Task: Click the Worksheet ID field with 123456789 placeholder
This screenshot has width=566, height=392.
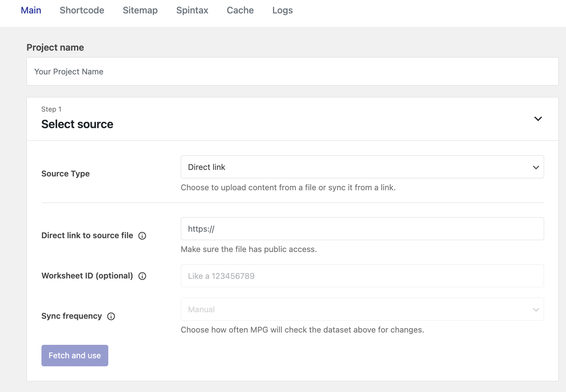Action: pyautogui.click(x=362, y=276)
